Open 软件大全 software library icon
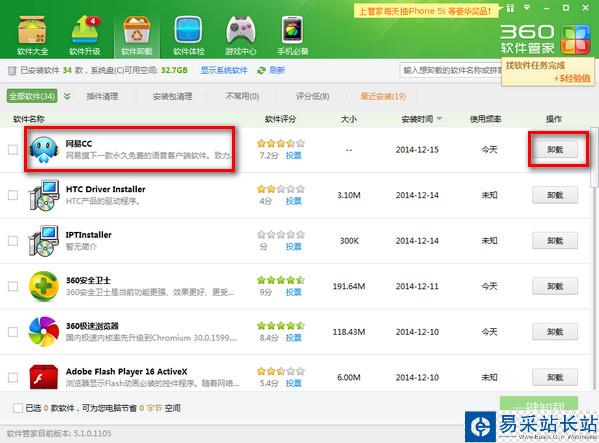This screenshot has height=443, width=599. pos(32,36)
